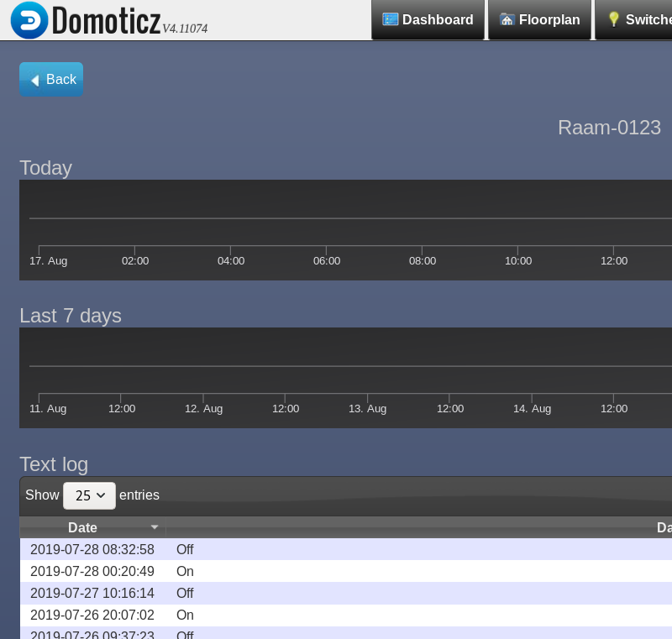Click the Today chart heading
The image size is (672, 639).
pos(46,168)
